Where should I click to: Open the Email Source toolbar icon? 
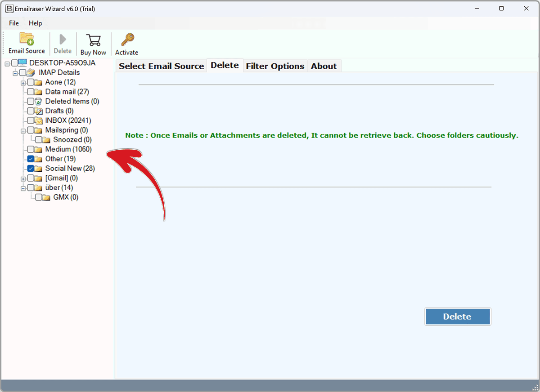[27, 39]
